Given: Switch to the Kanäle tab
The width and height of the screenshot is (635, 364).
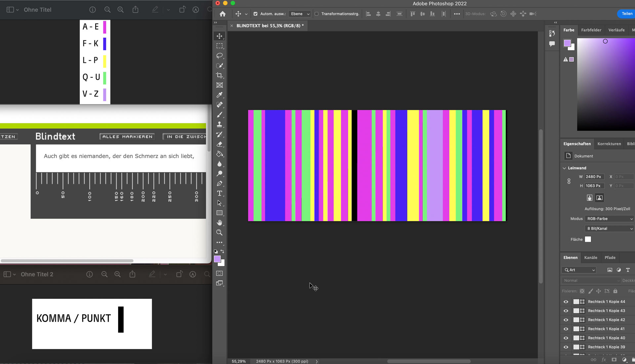Looking at the screenshot, I should [591, 258].
